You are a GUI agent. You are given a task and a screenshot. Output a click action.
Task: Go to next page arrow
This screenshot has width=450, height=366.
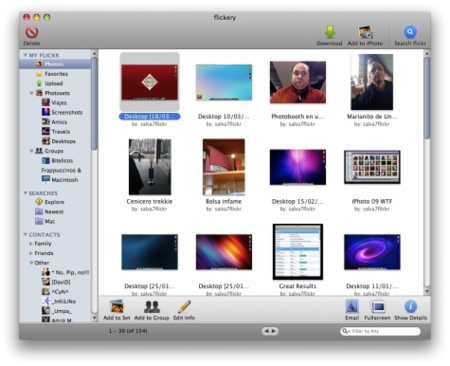(274, 331)
